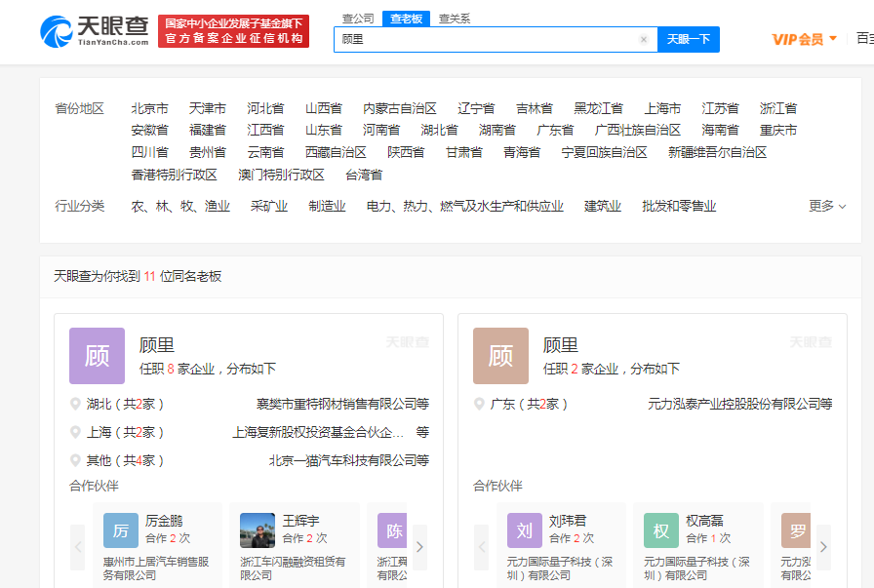Filter by 广东省 region

(555, 131)
